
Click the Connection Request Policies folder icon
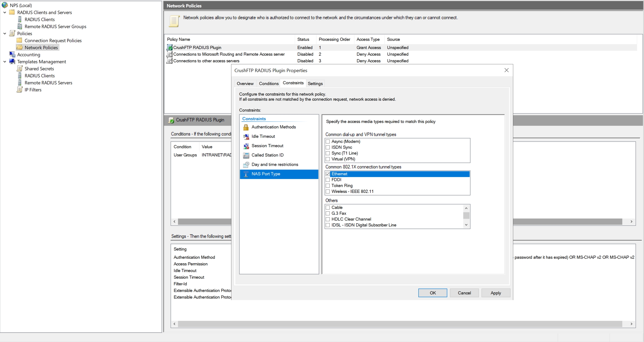pos(19,40)
